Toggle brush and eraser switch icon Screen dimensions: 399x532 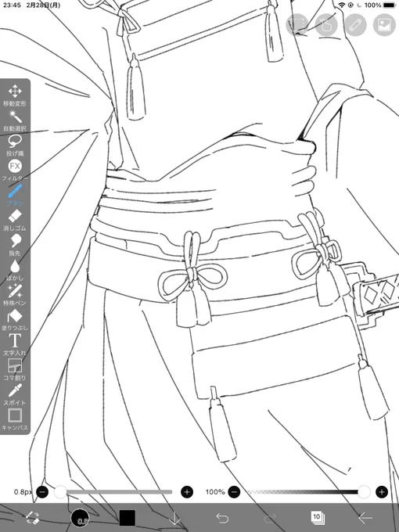point(33,518)
